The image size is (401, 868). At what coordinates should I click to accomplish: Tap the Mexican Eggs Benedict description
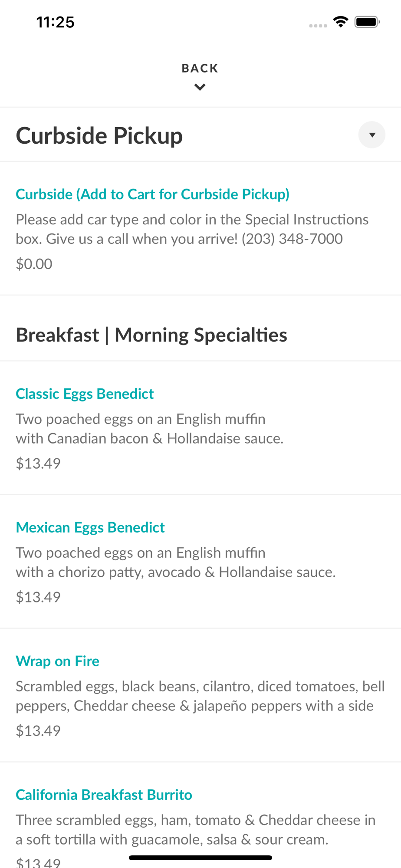(x=176, y=562)
